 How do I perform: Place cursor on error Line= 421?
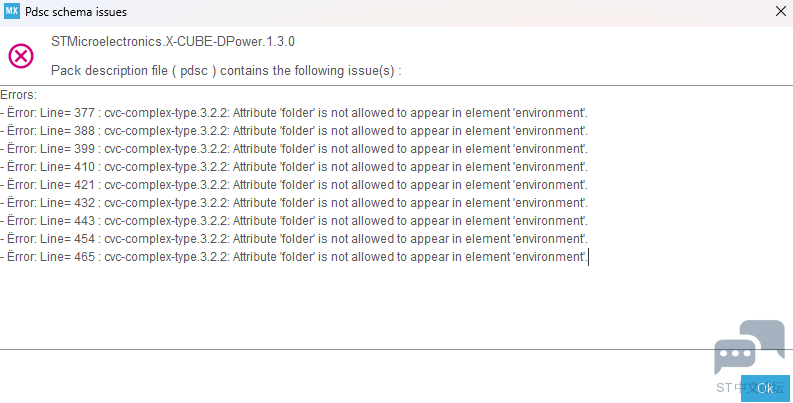(x=294, y=185)
